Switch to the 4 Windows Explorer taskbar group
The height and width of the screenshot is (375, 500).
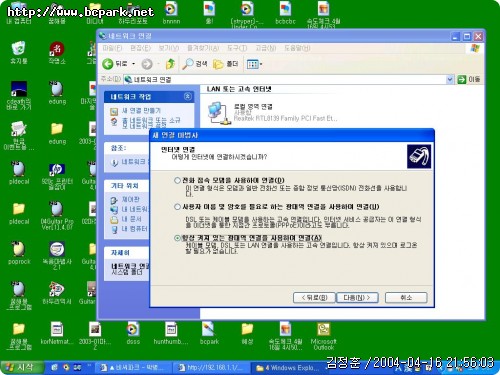tap(288, 368)
